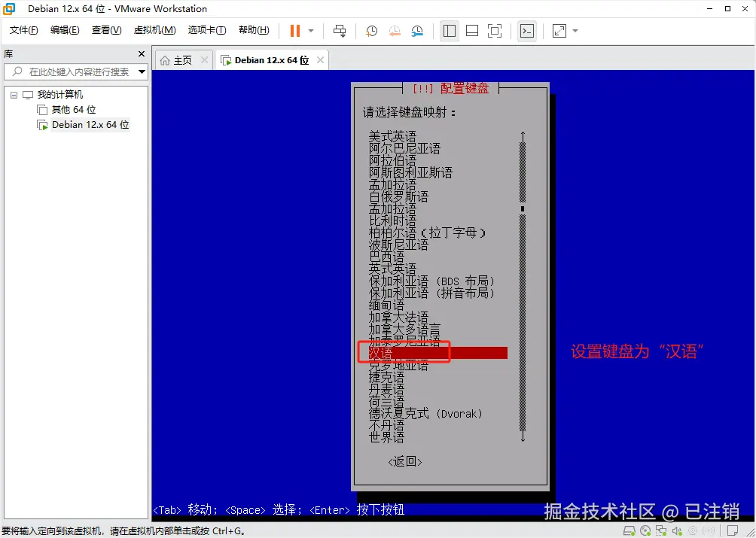
Task: Click the sound device status icon
Action: coord(676,530)
